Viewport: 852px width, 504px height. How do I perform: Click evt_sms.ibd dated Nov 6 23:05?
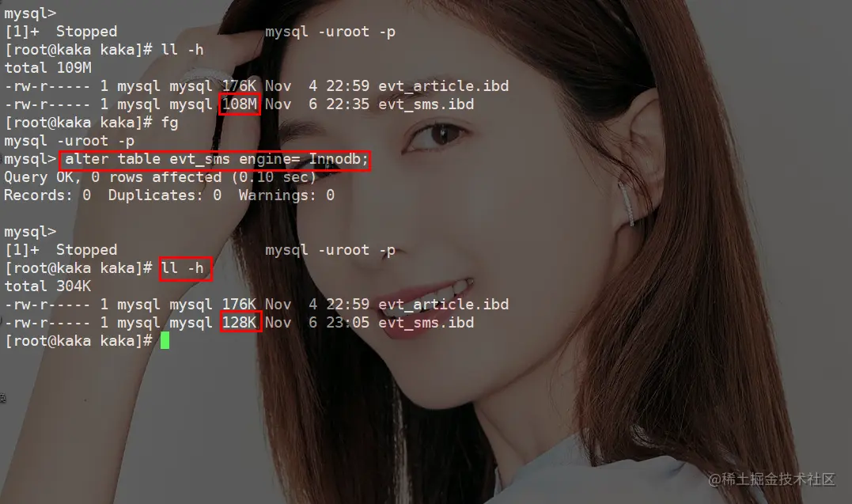click(426, 323)
